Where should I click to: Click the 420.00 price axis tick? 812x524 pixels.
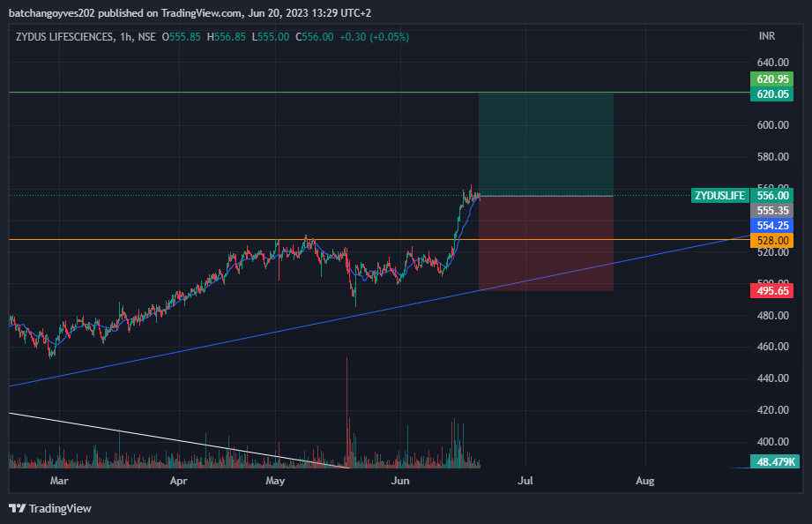click(x=772, y=409)
